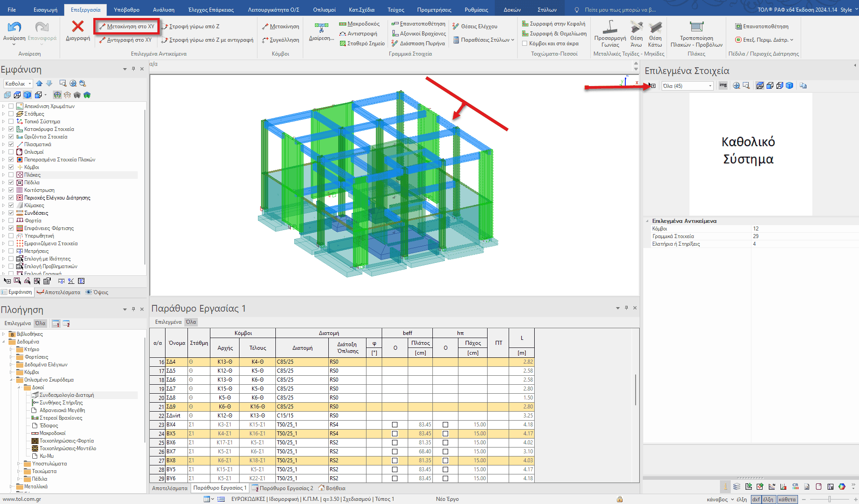859x504 pixels.
Task: Click the Πείτε μου search field
Action: click(619, 9)
